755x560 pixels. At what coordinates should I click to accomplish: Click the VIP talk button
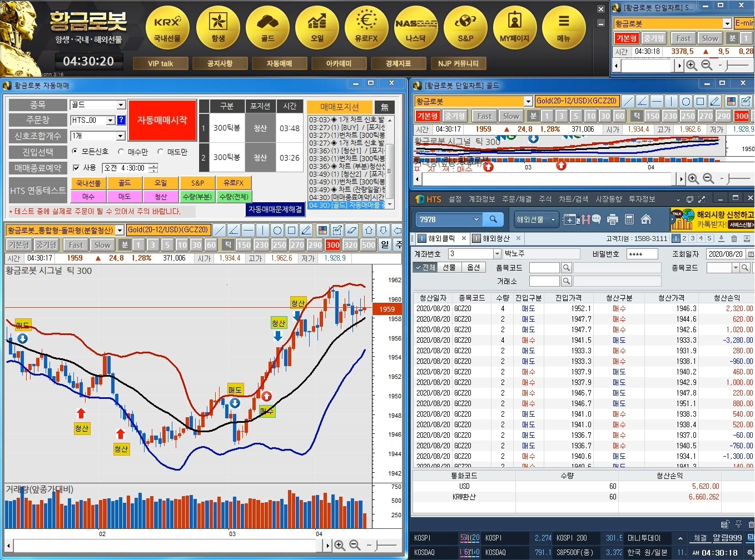tap(160, 63)
